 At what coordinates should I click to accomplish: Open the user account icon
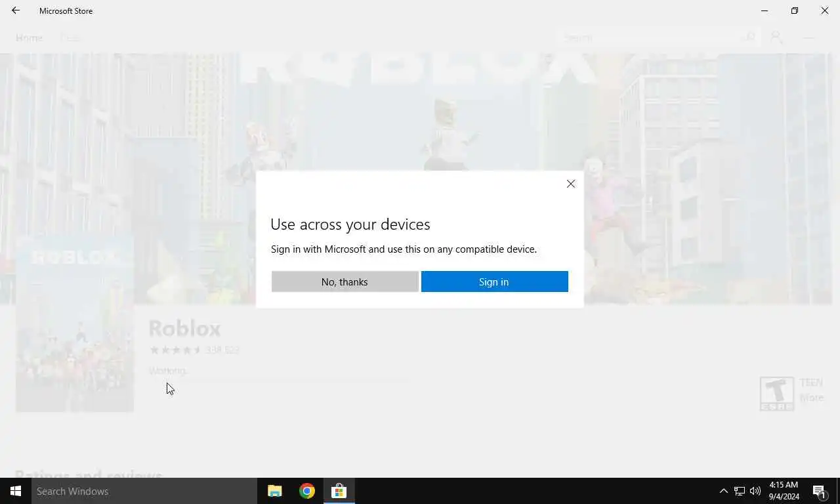(776, 37)
